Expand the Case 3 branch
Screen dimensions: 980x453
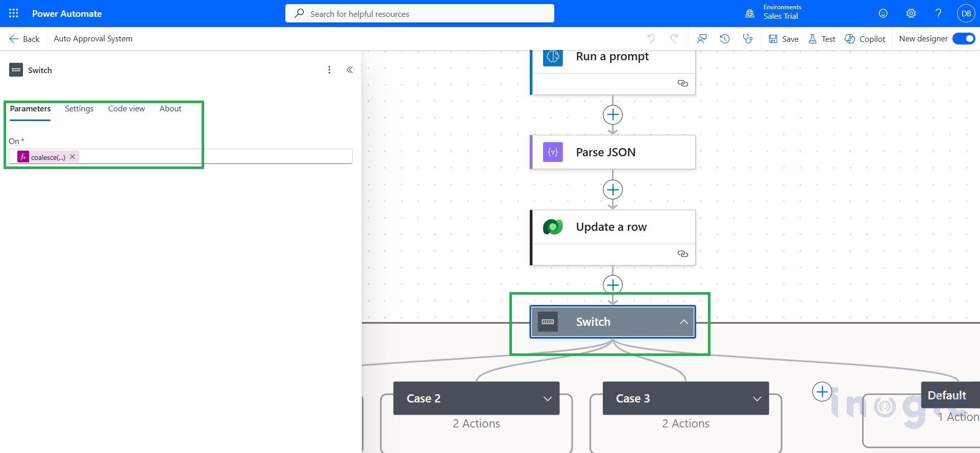click(756, 399)
